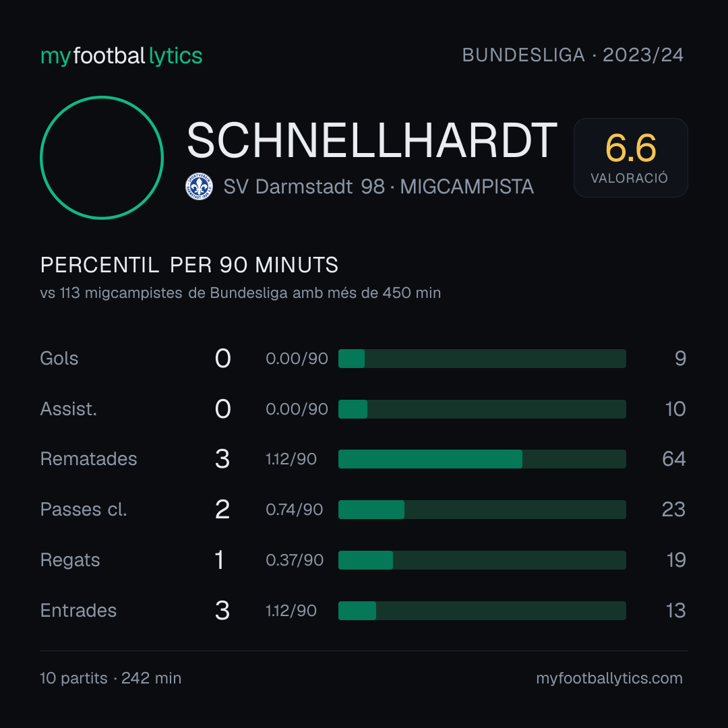Click the Passes cl. percentile bar
Screen dimensions: 728x728
click(x=482, y=510)
